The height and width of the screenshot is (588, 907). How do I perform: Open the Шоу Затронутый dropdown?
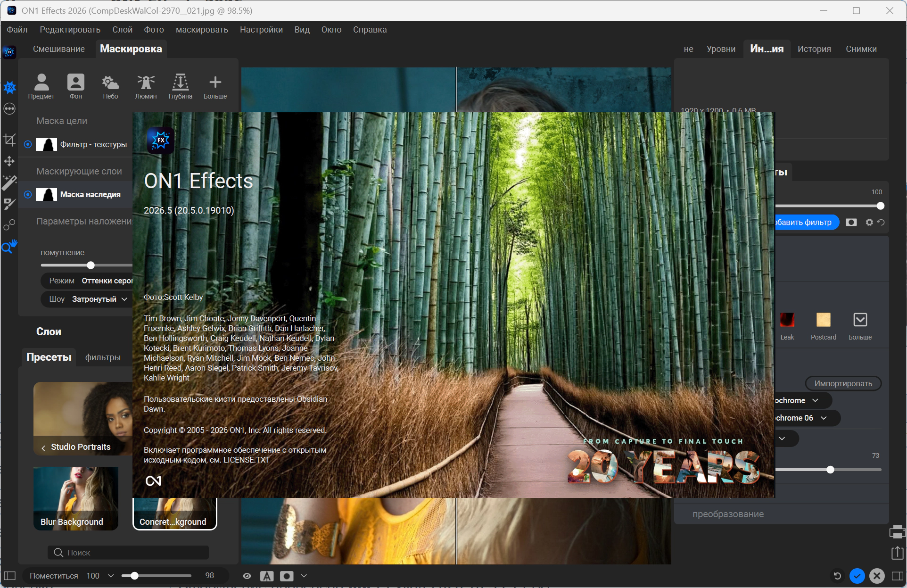pyautogui.click(x=87, y=299)
